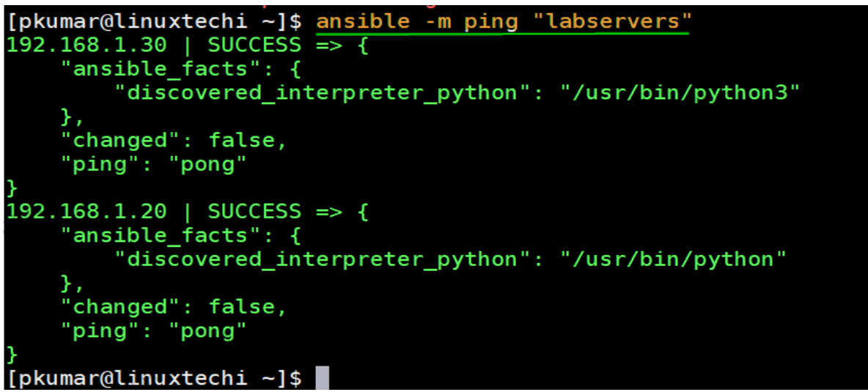Screen dimensions: 868x392
Task: Click the "/usr/bin/python" path without the 3
Action: click(x=673, y=259)
